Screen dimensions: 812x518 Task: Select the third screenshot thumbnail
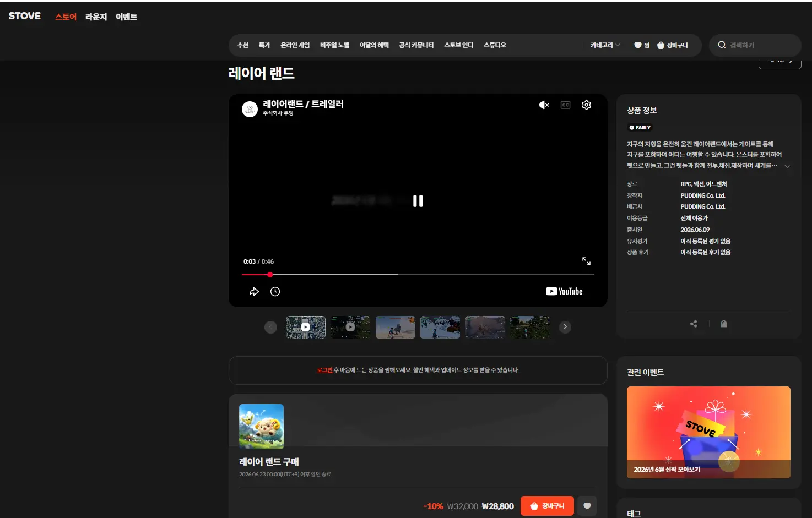pyautogui.click(x=396, y=327)
